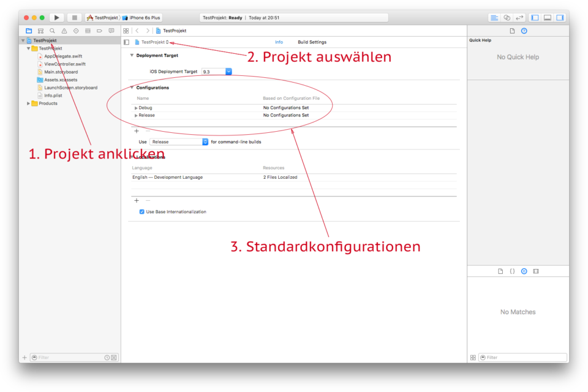Add a localization with plus button
This screenshot has height=392, width=588.
(136, 200)
